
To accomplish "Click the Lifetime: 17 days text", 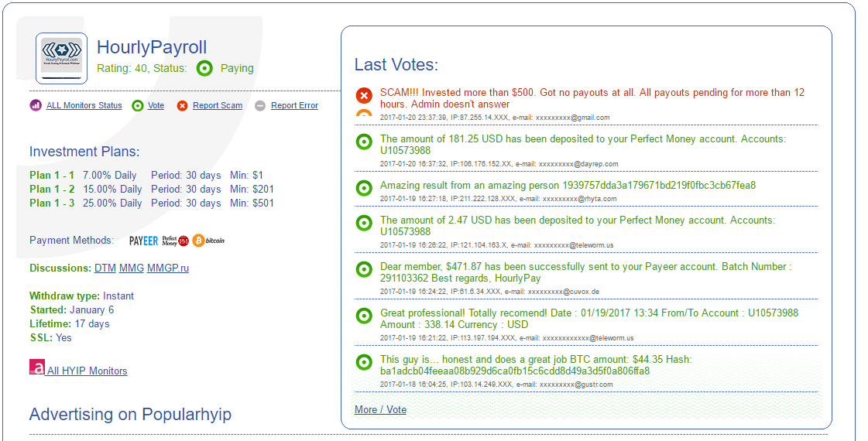I will pos(69,323).
